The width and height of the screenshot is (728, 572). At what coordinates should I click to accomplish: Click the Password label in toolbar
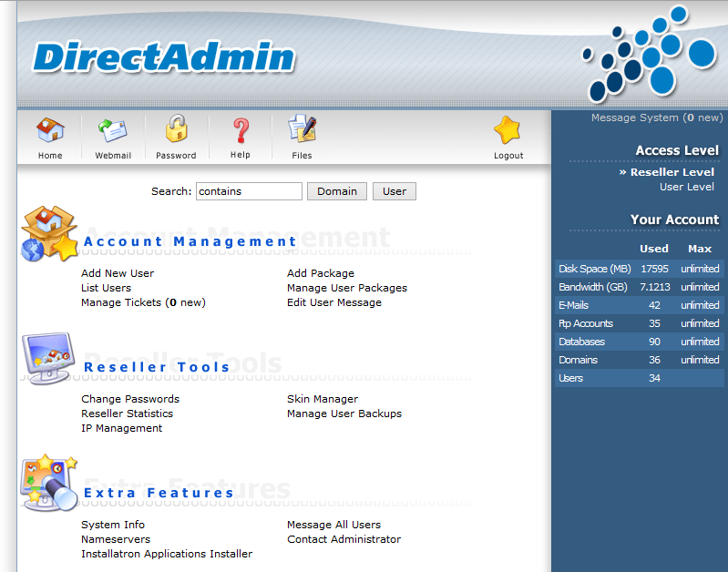(176, 156)
